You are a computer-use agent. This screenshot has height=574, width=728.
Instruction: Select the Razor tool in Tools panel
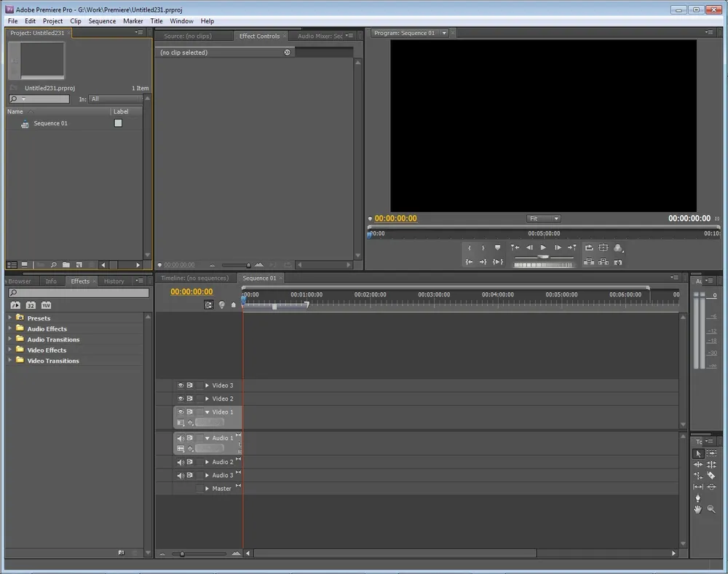(x=711, y=476)
